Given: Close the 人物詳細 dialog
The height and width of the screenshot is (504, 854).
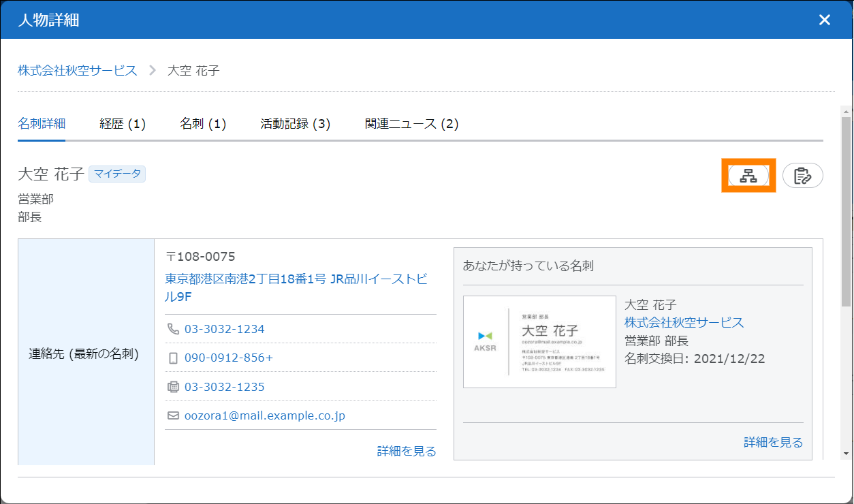Looking at the screenshot, I should coord(825,20).
